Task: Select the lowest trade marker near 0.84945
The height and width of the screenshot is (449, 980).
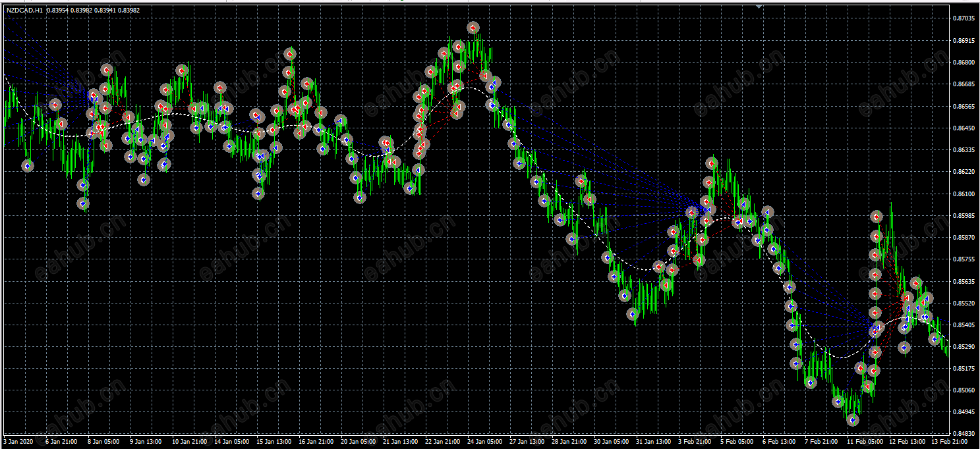Action: click(x=853, y=419)
